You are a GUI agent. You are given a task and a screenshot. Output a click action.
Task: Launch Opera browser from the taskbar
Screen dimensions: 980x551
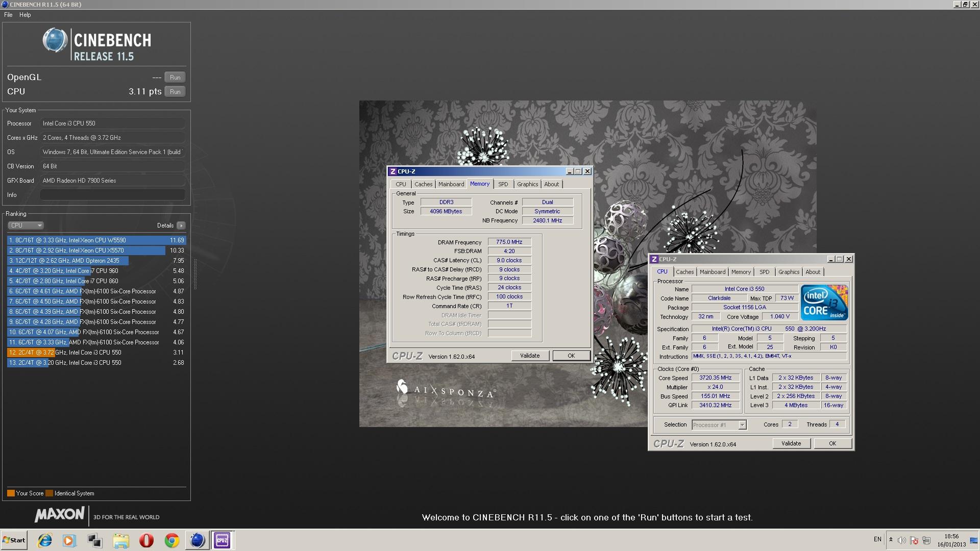[x=146, y=540]
